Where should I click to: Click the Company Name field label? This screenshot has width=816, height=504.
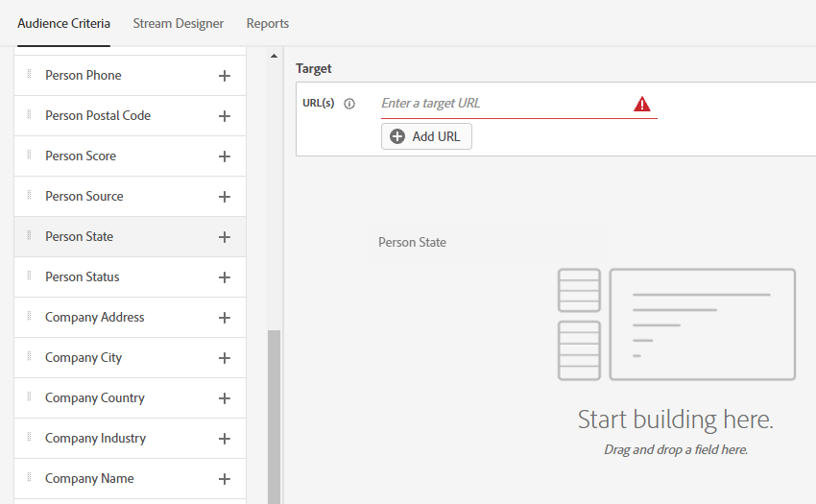pyautogui.click(x=89, y=478)
